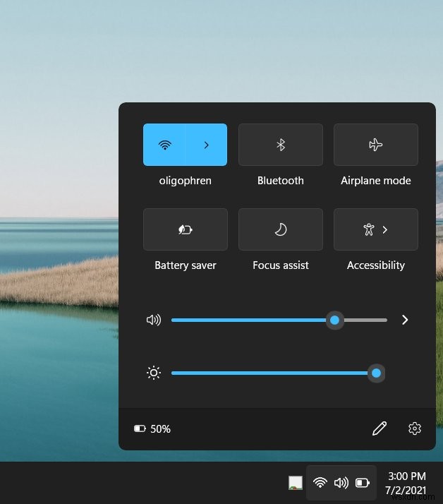Enable Focus assist tile

click(281, 229)
